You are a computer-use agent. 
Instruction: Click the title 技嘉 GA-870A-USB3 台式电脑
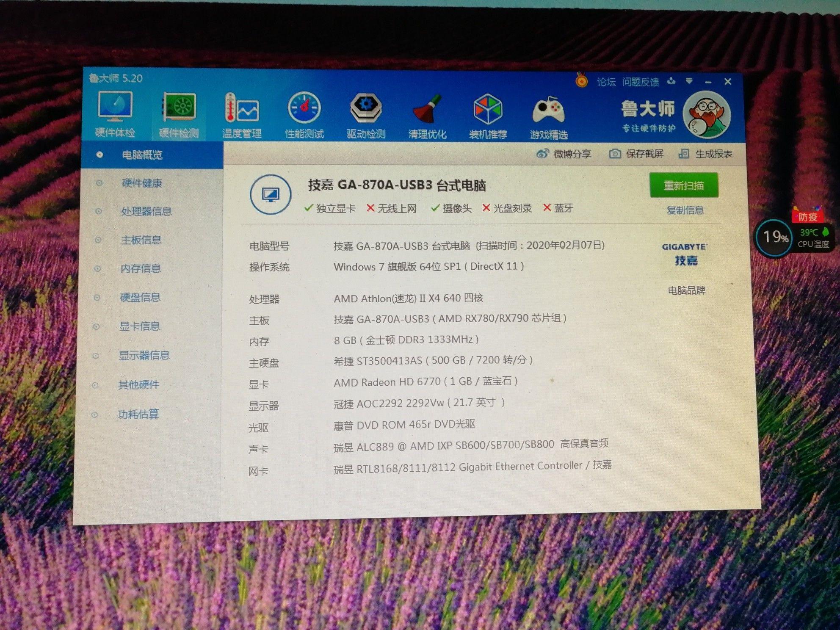(397, 185)
